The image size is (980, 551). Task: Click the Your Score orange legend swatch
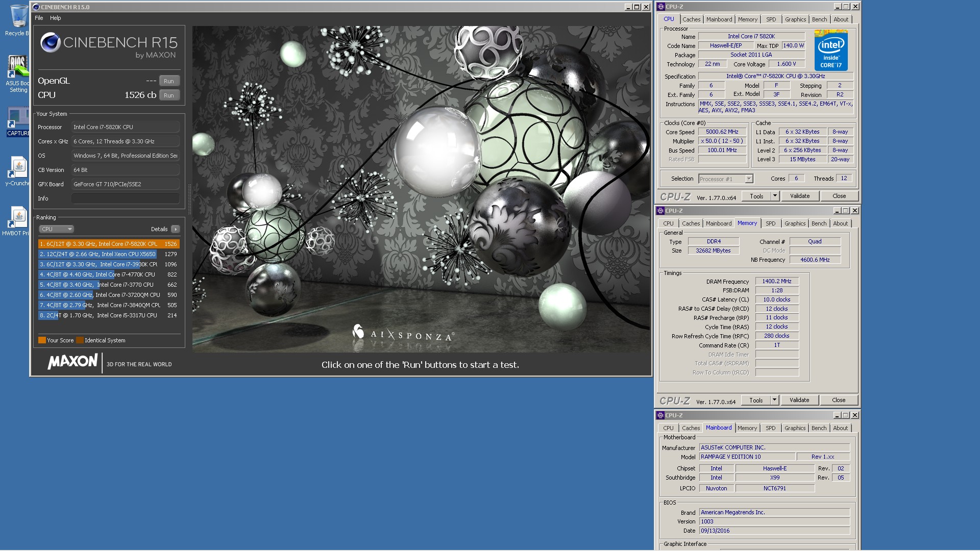(x=42, y=340)
